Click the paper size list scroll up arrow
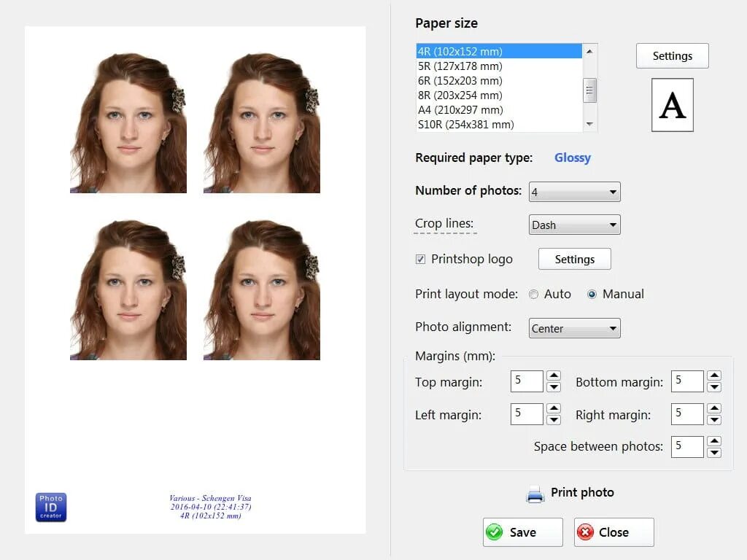Viewport: 747px width, 560px height. [589, 51]
